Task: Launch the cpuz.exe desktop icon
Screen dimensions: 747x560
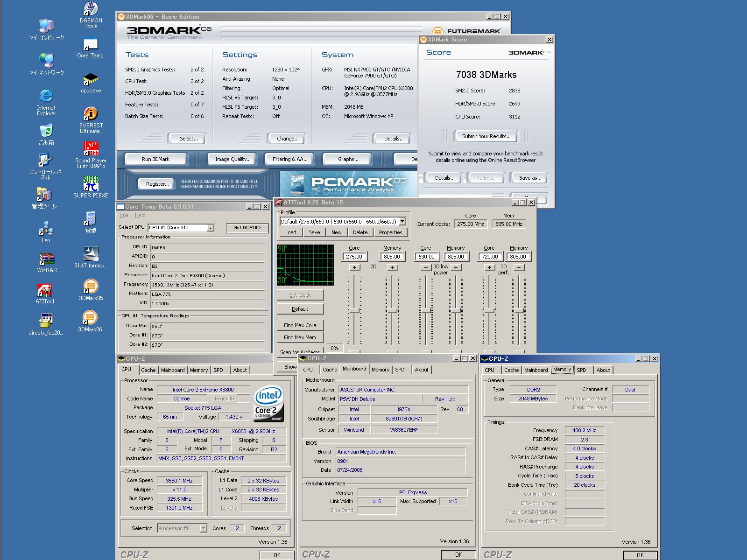Action: click(x=91, y=79)
